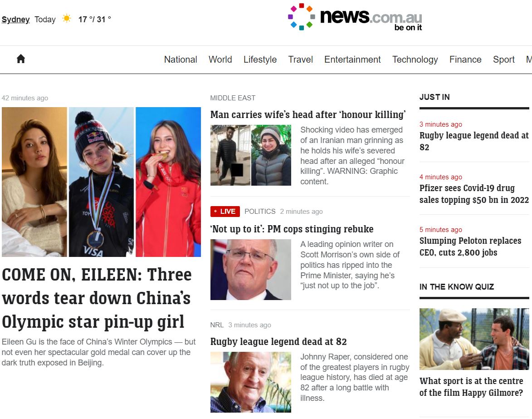This screenshot has width=532, height=419.
Task: Open the Slumping Peloton replaces CEO story
Action: pos(470,246)
